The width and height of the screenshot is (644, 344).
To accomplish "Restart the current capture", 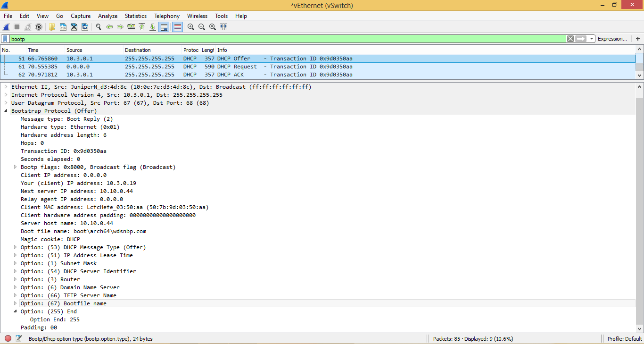I will 28,27.
